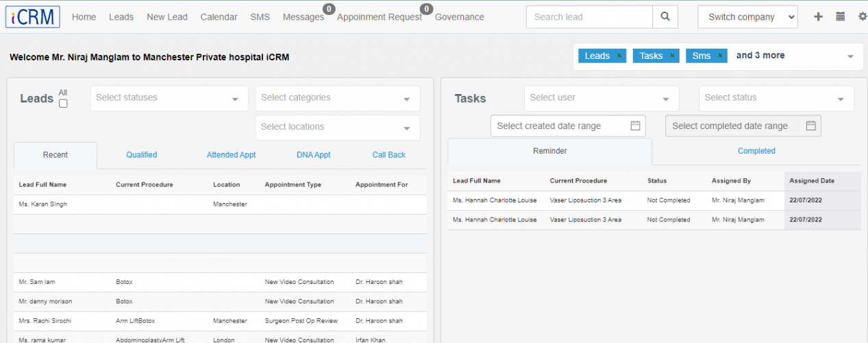Switch to the Recent leads tab

coord(55,155)
